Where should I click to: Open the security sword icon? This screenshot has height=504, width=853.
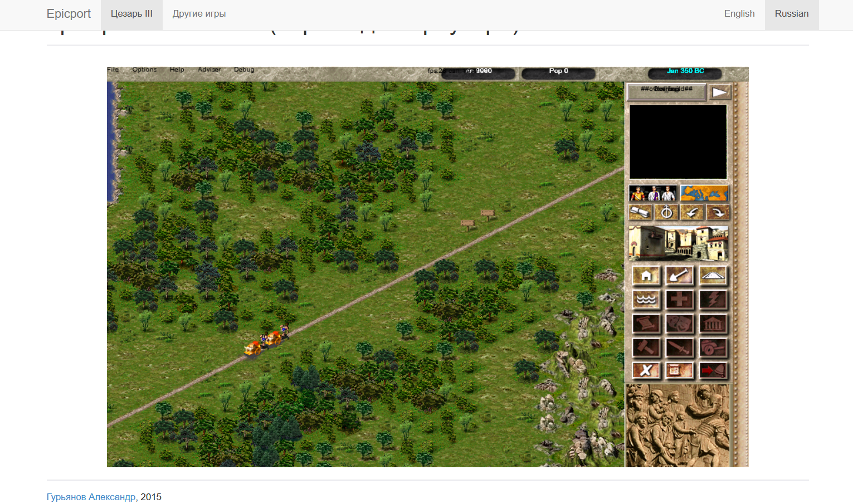680,348
